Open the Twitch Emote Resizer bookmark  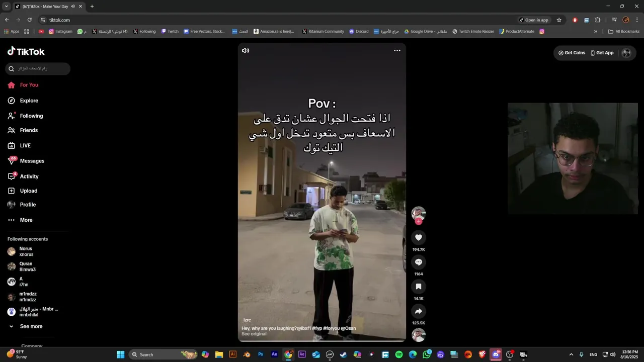tap(473, 31)
